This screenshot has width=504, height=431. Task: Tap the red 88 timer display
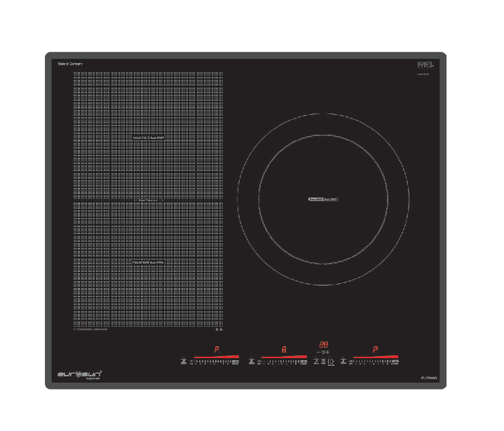pyautogui.click(x=324, y=345)
